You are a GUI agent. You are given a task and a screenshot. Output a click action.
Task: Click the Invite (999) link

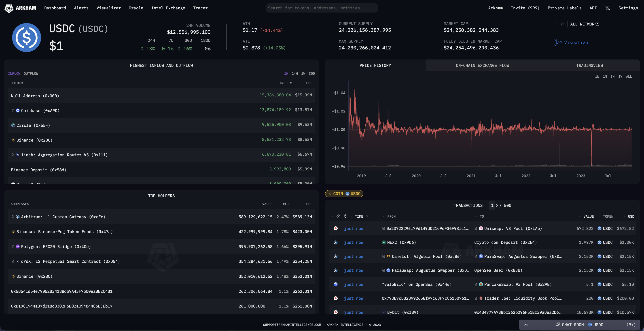[x=525, y=8]
